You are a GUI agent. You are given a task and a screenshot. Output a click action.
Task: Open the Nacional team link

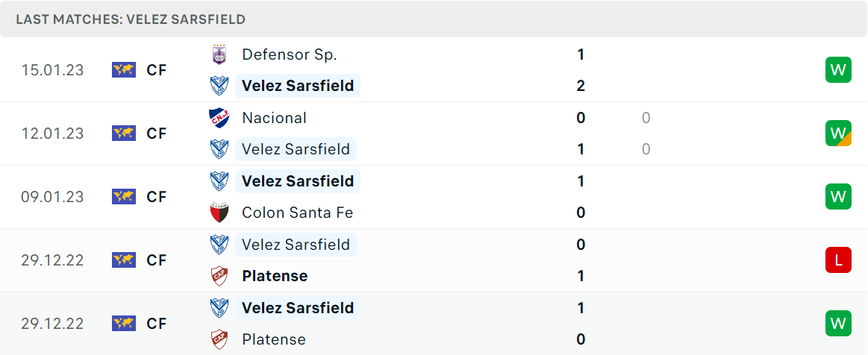[x=275, y=118]
